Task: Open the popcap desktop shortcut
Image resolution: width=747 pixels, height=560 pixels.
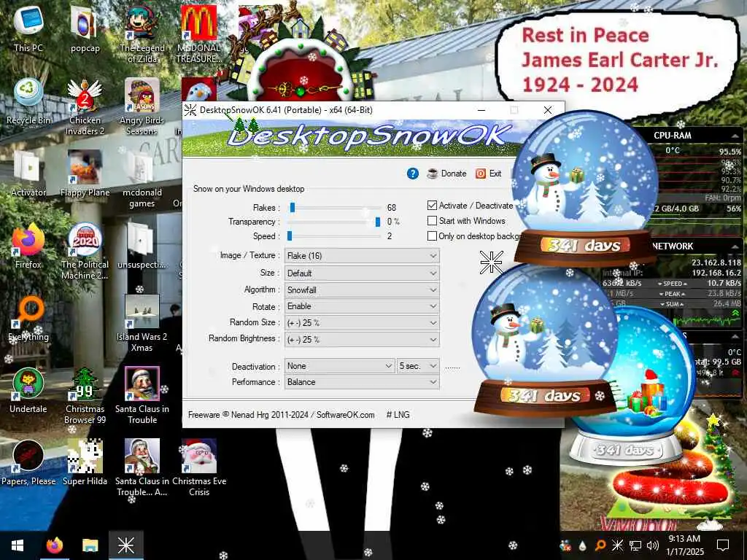Action: coord(85,29)
